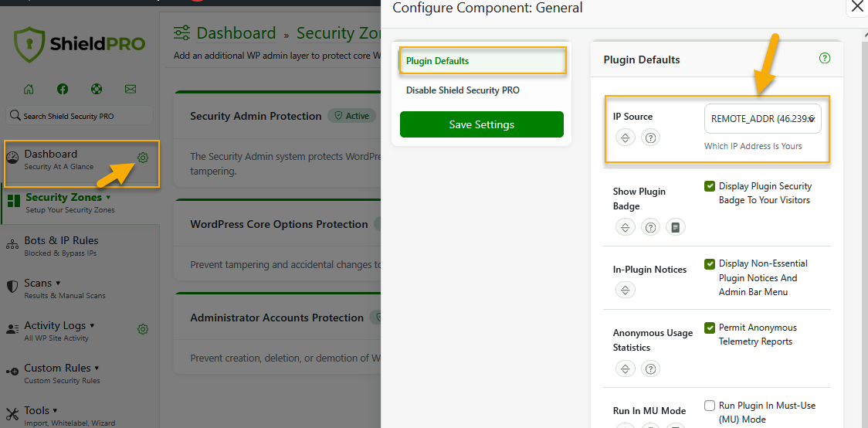Click the Activity Logs gear icon
Viewport: 868px width, 428px height.
click(143, 329)
